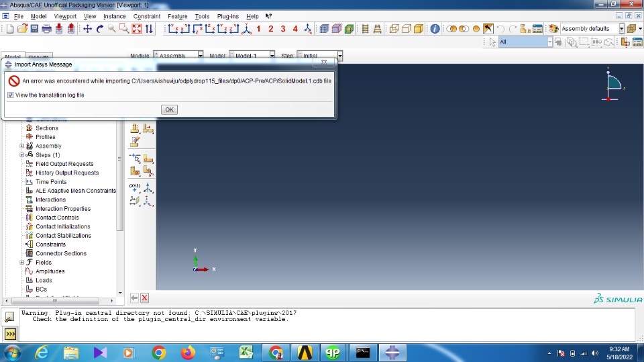Open Google Chrome from taskbar
The width and height of the screenshot is (644, 362).
pos(158,353)
